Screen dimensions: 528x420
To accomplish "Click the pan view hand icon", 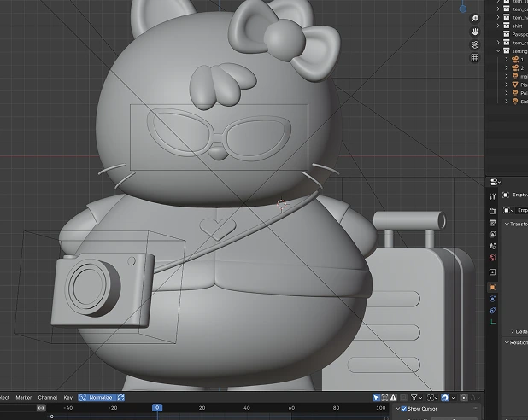I will tap(475, 32).
